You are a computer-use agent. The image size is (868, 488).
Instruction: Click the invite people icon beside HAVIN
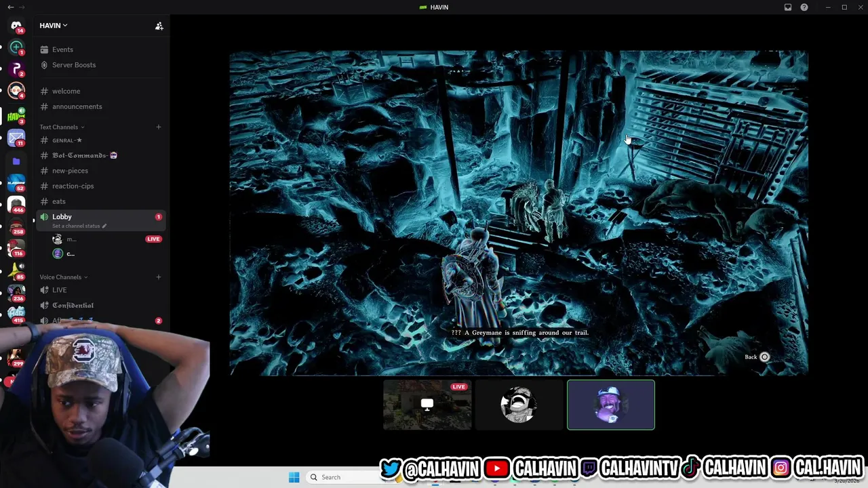pyautogui.click(x=159, y=26)
